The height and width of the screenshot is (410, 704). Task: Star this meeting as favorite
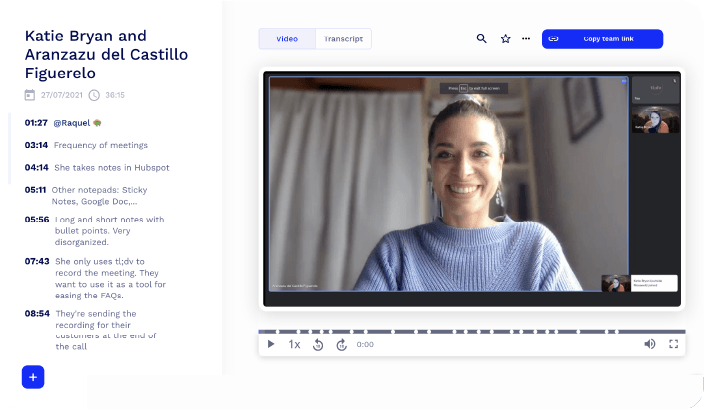(x=505, y=39)
